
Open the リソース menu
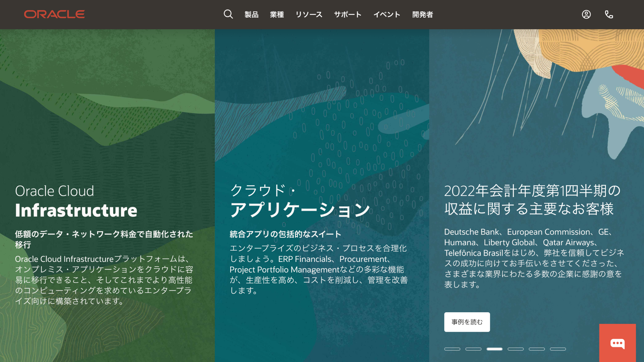309,14
